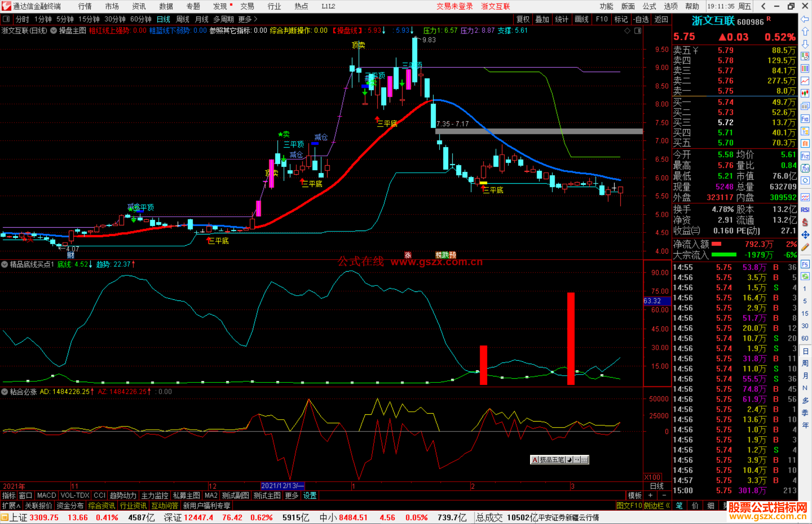Click the cyan 设置 settings button
This screenshot has width=812, height=524.
point(310,495)
